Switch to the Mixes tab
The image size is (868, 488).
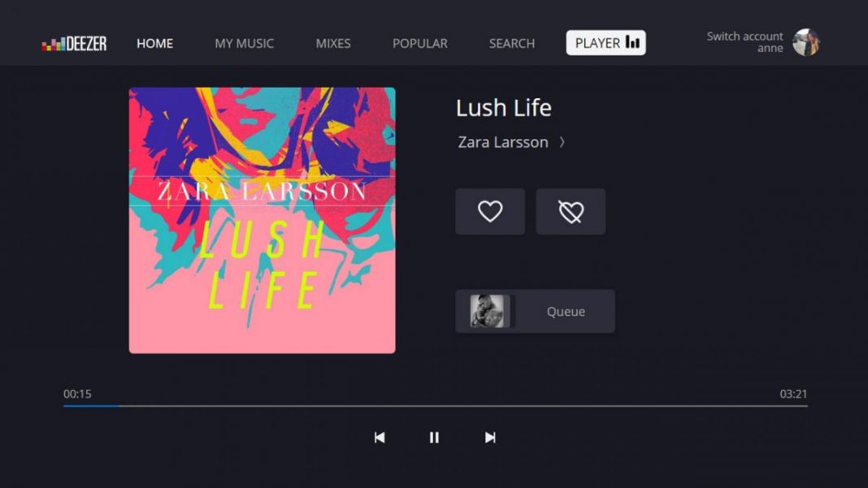click(333, 43)
